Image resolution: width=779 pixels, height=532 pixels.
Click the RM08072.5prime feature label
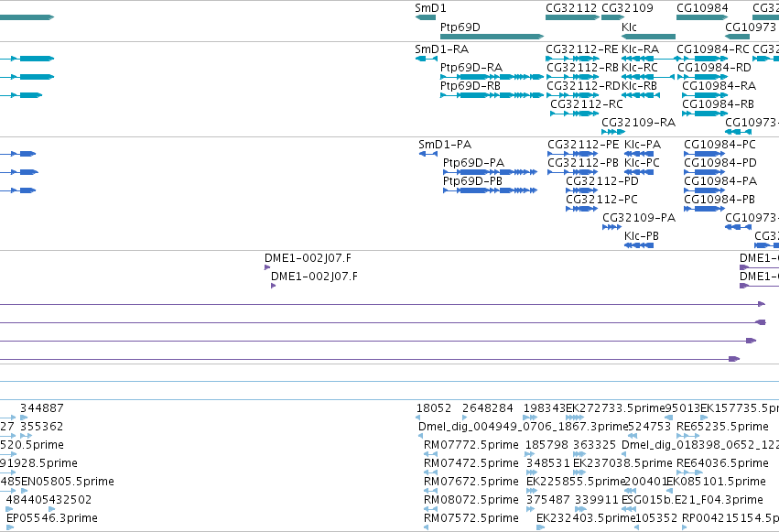(x=471, y=500)
